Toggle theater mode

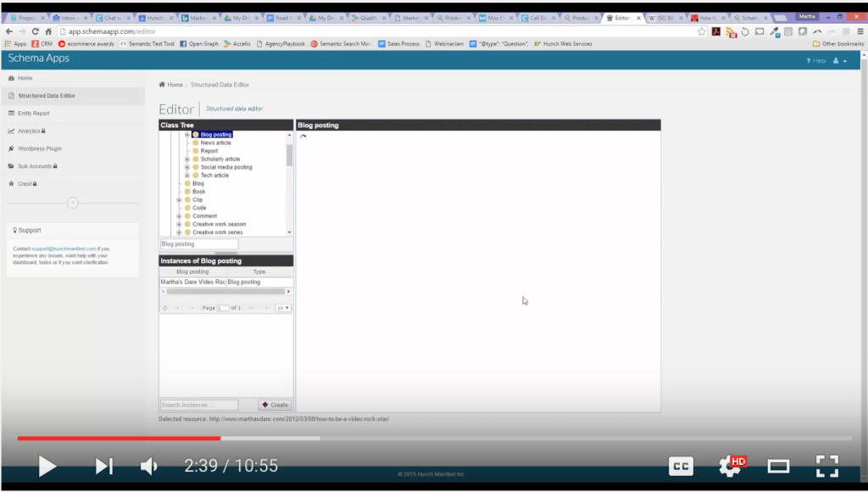(x=778, y=467)
